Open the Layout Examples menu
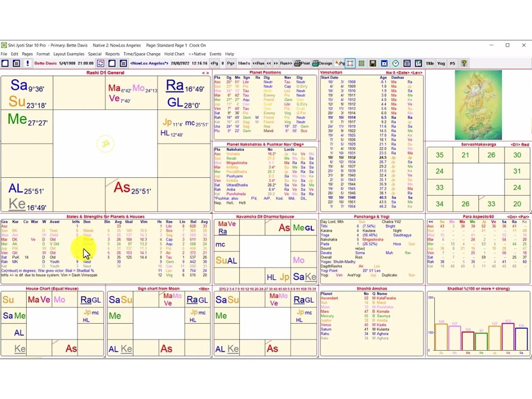The width and height of the screenshot is (532, 399). click(69, 54)
